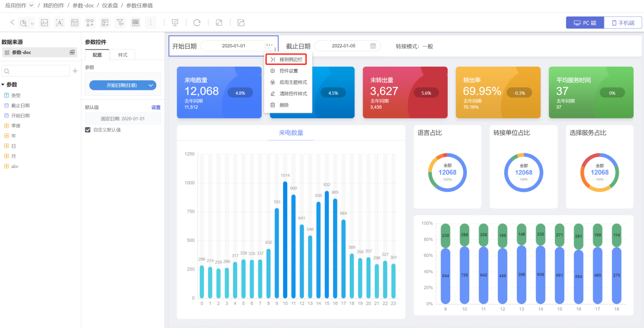Switch to the 样式 tab
This screenshot has height=328, width=644.
click(123, 55)
